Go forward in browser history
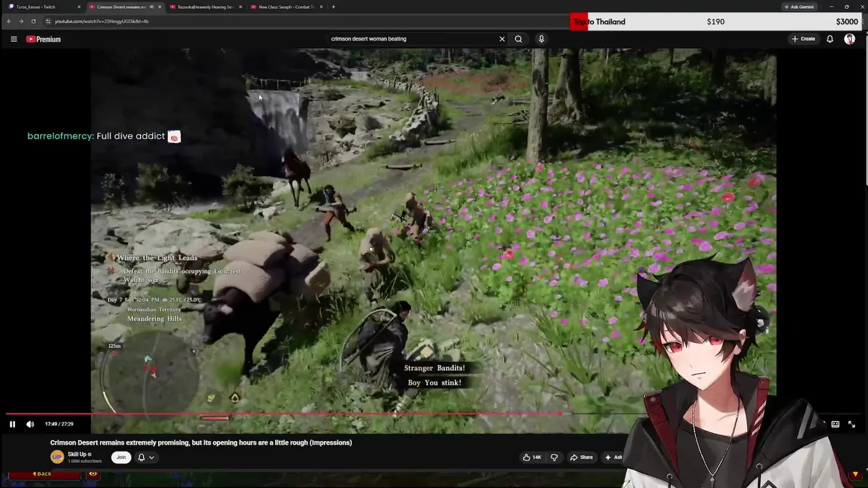The width and height of the screenshot is (868, 488). 21,21
